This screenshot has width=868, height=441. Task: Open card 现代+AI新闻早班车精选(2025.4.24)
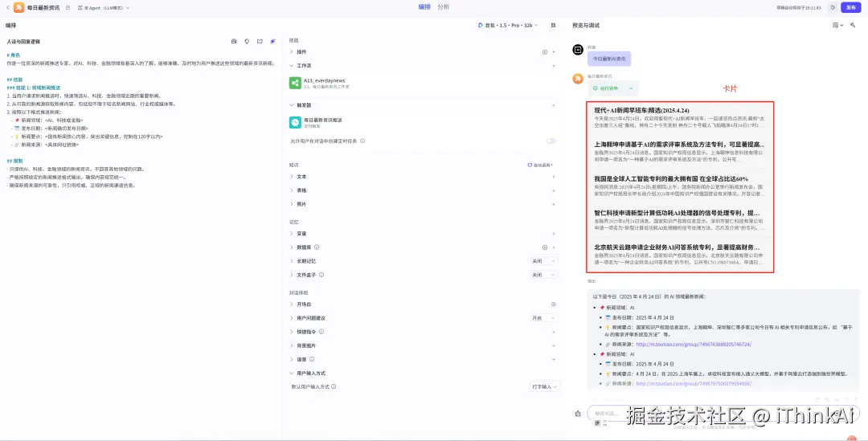tap(680, 118)
